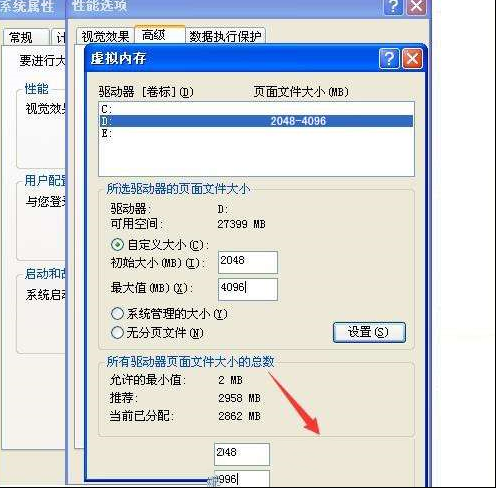Viewport: 496px width, 488px height.
Task: Click the 性能选项 window help icon
Action: pyautogui.click(x=394, y=6)
